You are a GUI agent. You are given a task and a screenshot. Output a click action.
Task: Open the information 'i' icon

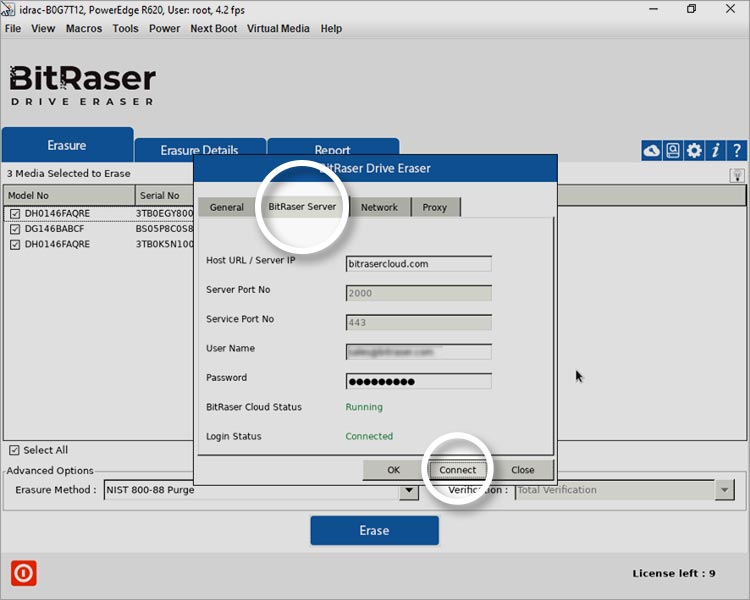(x=715, y=151)
